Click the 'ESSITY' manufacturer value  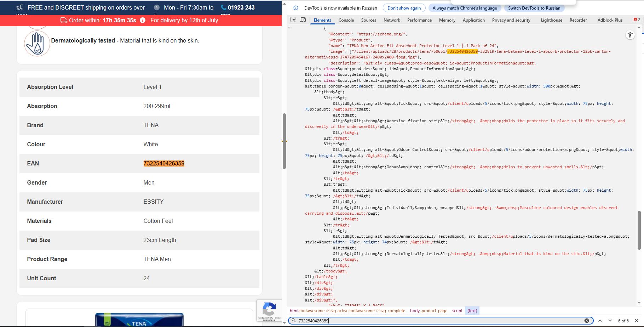click(154, 202)
